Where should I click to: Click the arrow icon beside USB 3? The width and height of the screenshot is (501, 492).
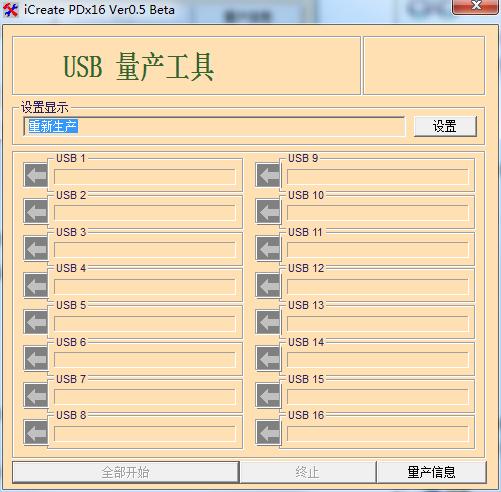(36, 248)
